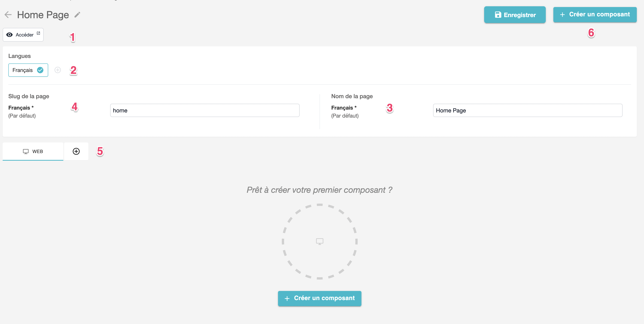Click the Enregistrer button
Image resolution: width=644 pixels, height=324 pixels.
point(515,15)
